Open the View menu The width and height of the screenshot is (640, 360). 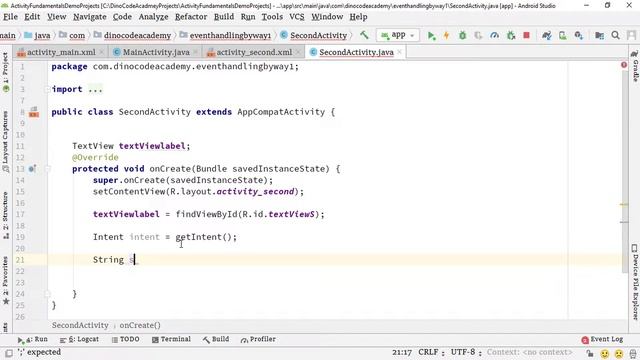[x=56, y=17]
